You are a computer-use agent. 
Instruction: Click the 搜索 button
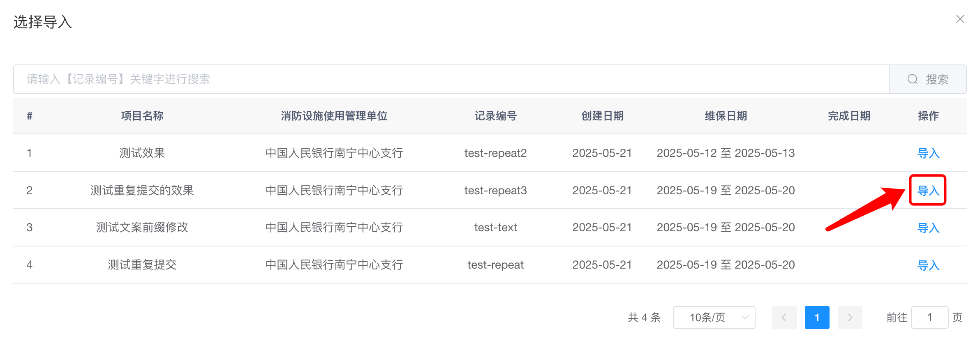click(928, 79)
